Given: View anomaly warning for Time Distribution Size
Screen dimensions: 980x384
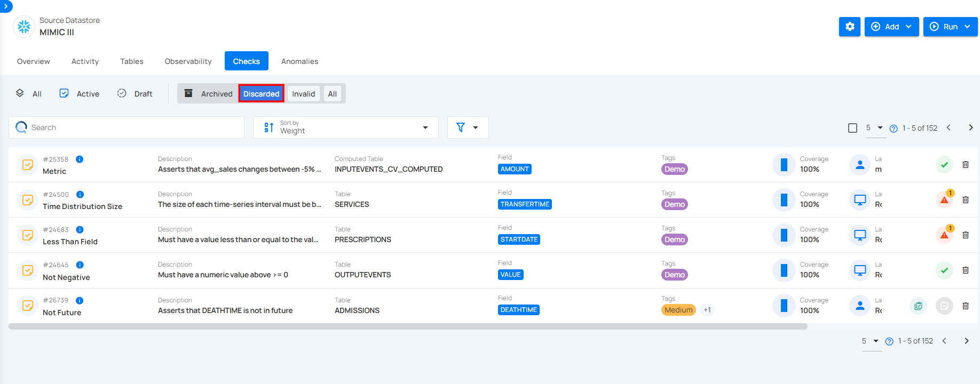Looking at the screenshot, I should pos(944,200).
